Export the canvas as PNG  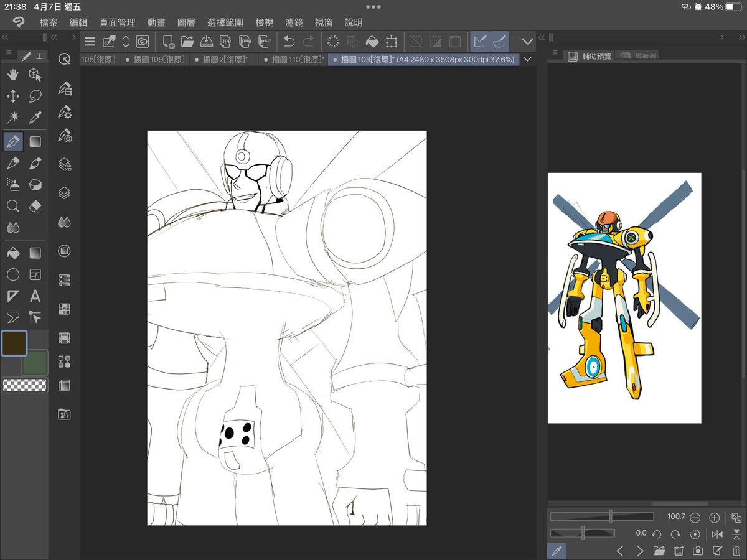[245, 41]
